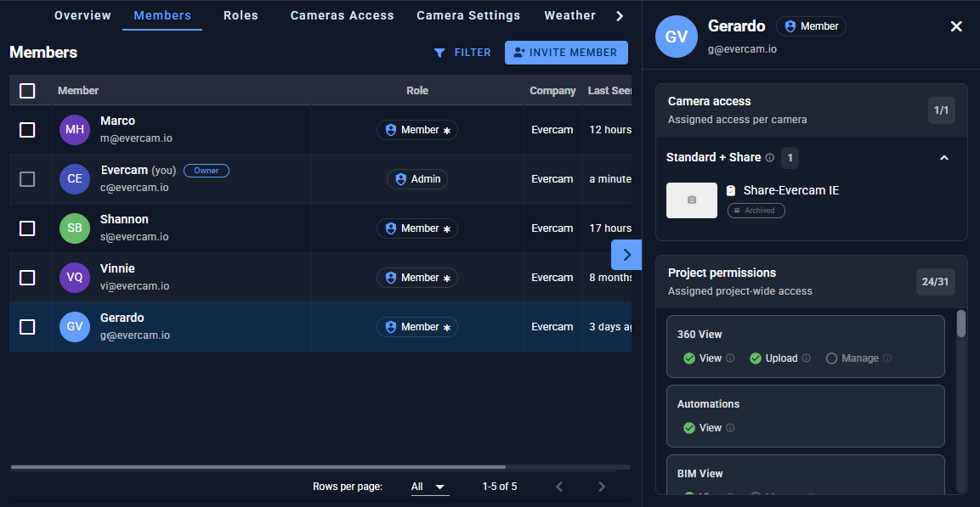Sort by the Role column header
The image size is (980, 507).
point(416,91)
